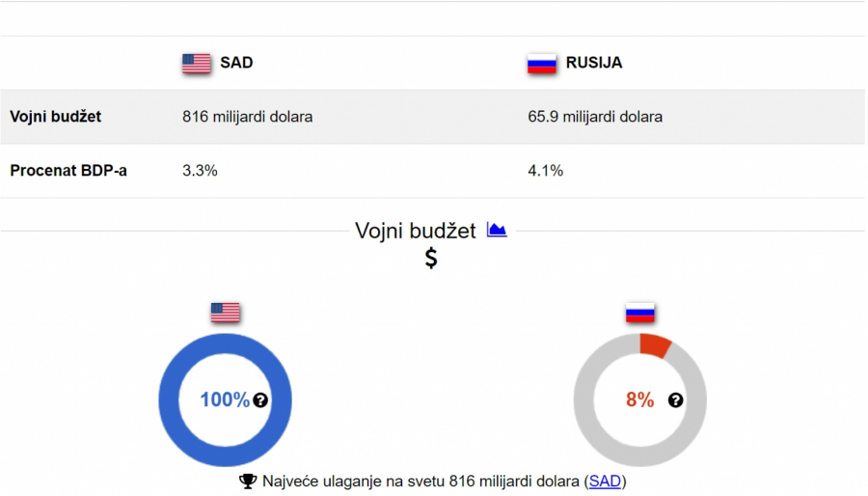
Task: Select the Vojni budžet row label
Action: [x=56, y=117]
